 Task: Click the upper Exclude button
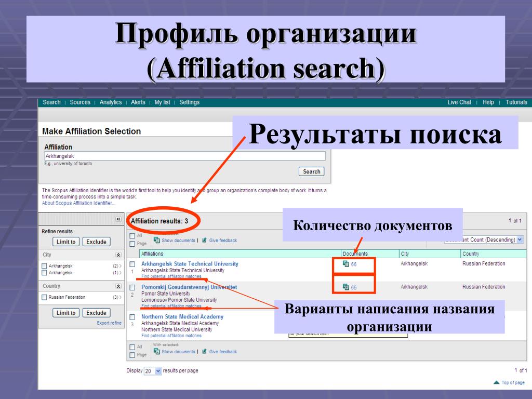pyautogui.click(x=96, y=242)
